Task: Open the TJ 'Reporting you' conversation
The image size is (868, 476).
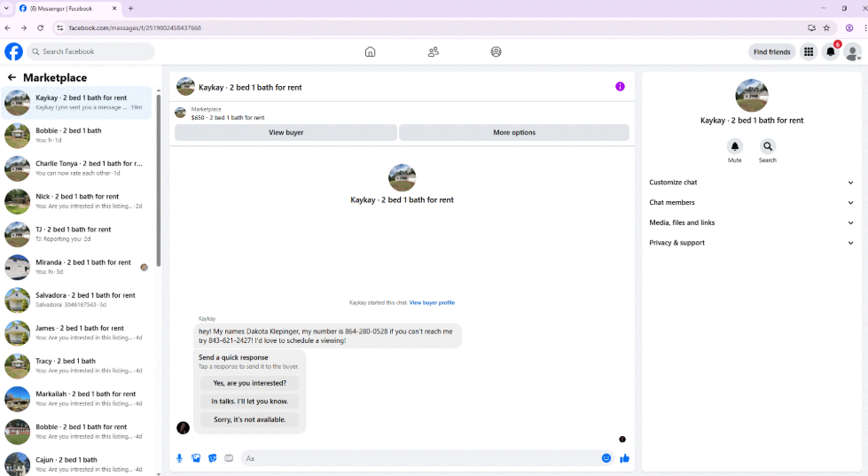Action: click(76, 234)
